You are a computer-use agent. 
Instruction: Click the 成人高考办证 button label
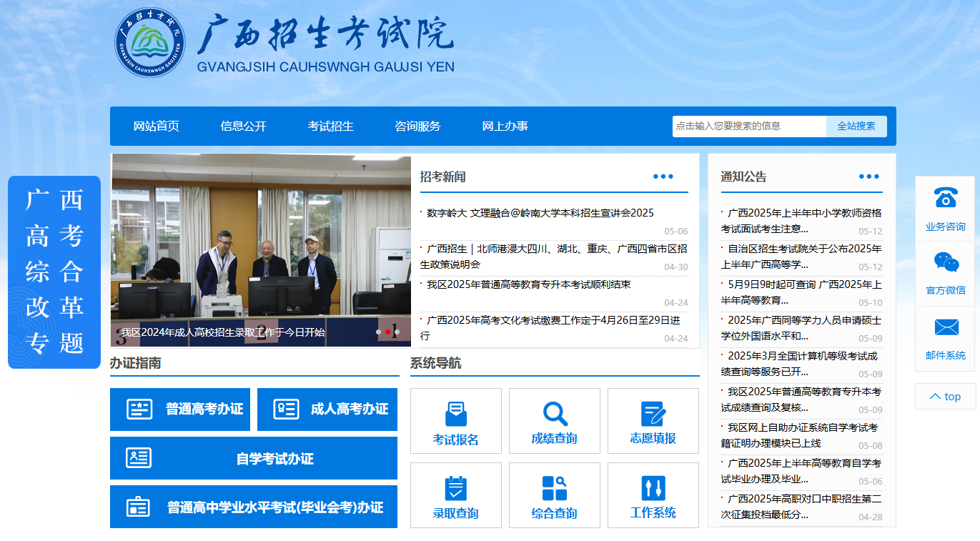point(350,410)
